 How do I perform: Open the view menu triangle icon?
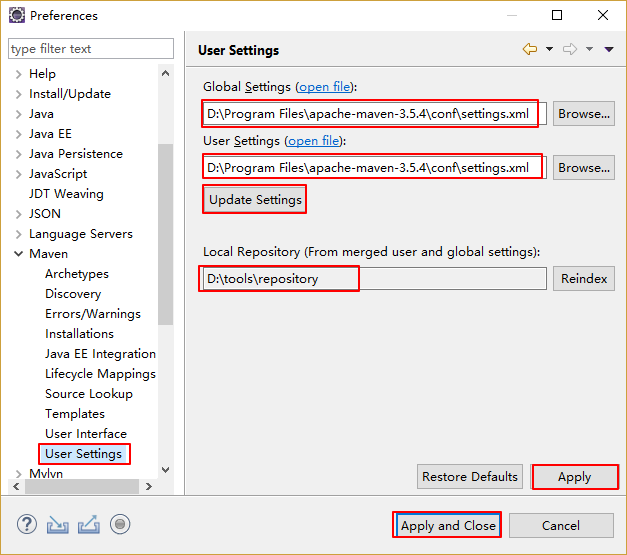point(609,50)
